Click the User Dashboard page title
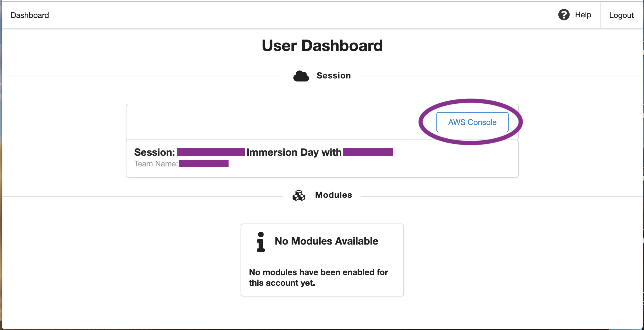Screen dimensions: 644x330 click(322, 46)
